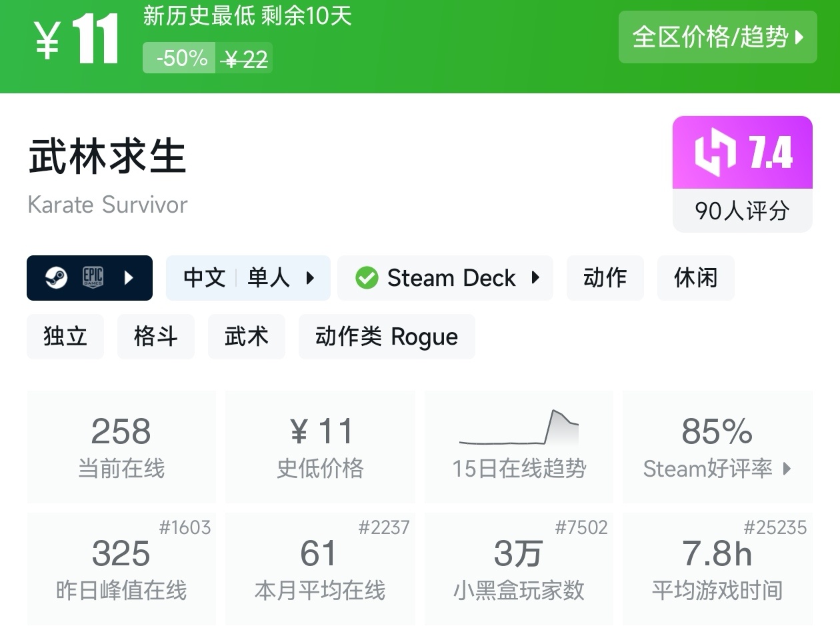The width and height of the screenshot is (840, 626).
Task: Click the green Steam Deck verified checkmark
Action: [367, 278]
